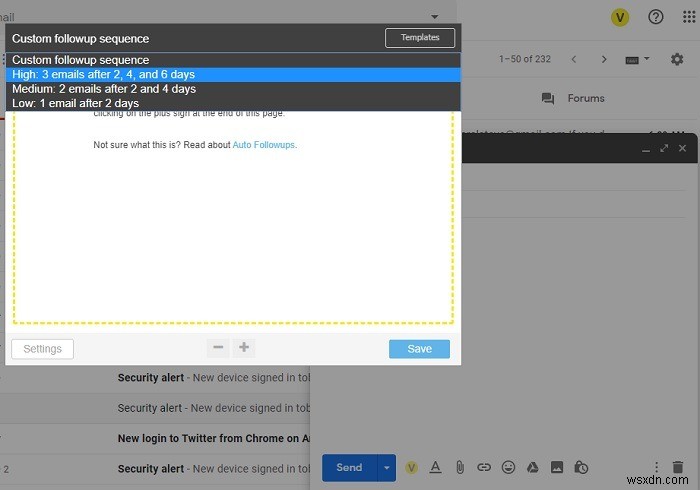Go to newer emails with left chevron

[x=574, y=59]
